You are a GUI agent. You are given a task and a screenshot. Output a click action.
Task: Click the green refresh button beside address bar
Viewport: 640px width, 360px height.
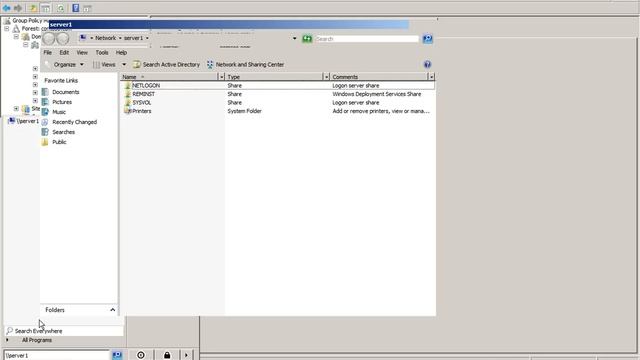pos(307,39)
